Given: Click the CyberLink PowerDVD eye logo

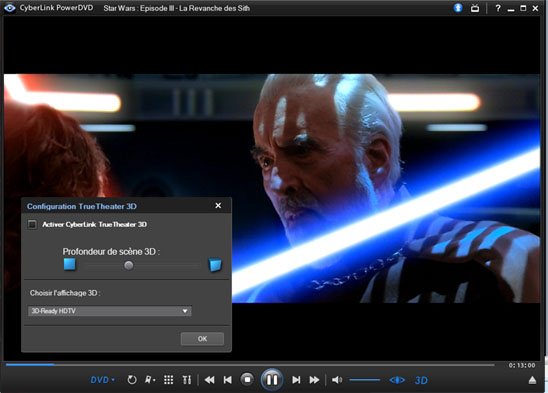Looking at the screenshot, I should tap(9, 8).
